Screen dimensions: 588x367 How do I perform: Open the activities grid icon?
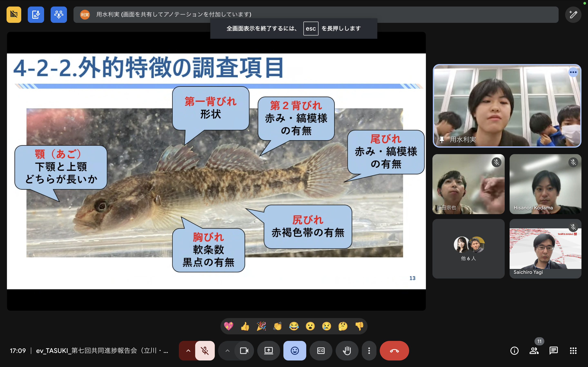[573, 351]
